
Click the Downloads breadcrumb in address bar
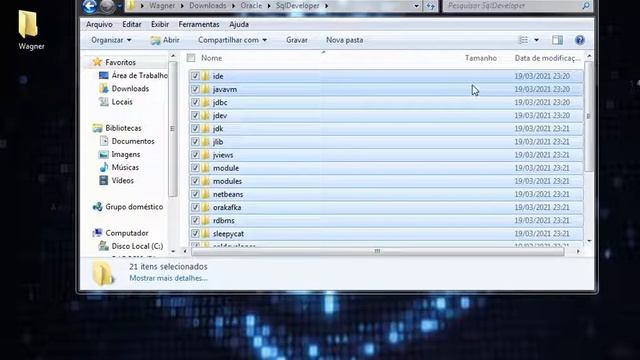tap(207, 6)
